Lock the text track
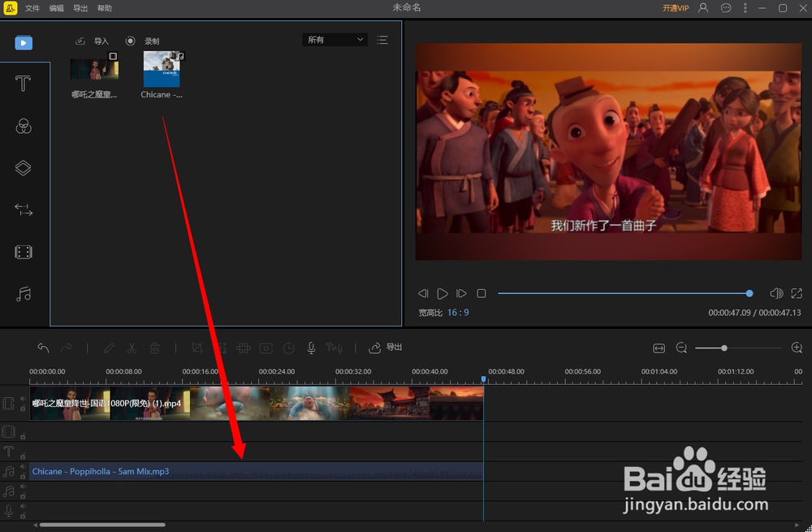 coord(23,456)
